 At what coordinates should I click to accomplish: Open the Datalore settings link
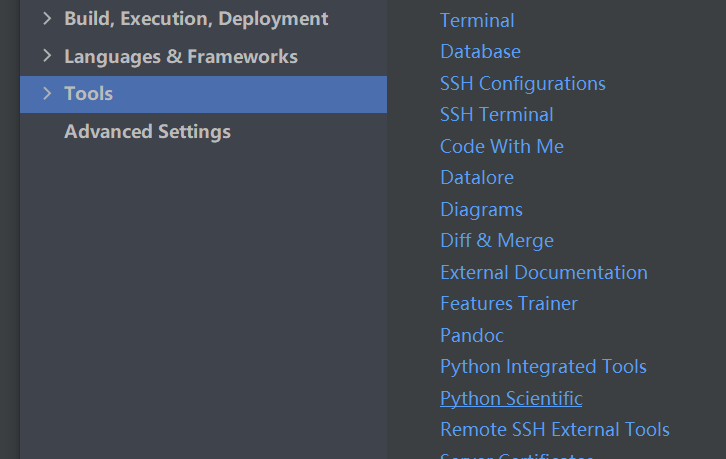[476, 177]
